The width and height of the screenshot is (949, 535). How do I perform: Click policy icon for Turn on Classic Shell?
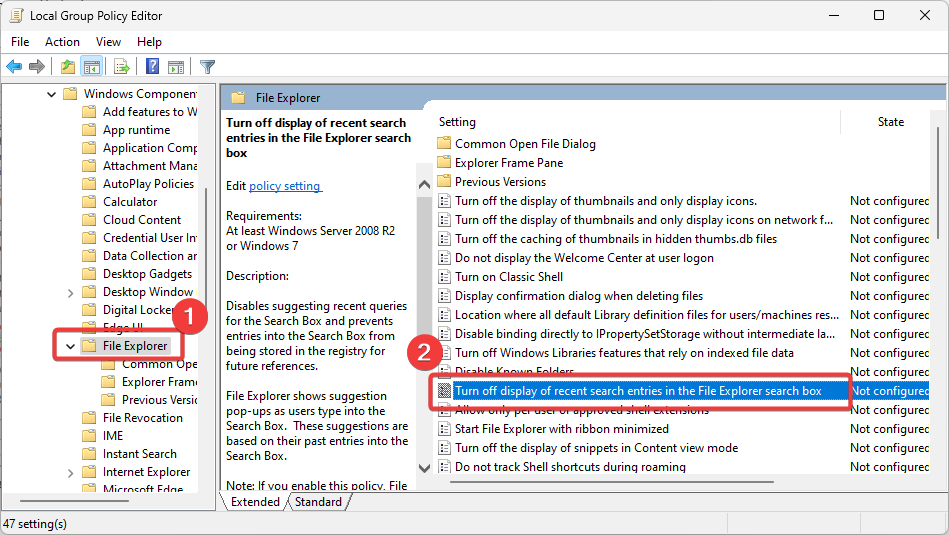pyautogui.click(x=445, y=277)
